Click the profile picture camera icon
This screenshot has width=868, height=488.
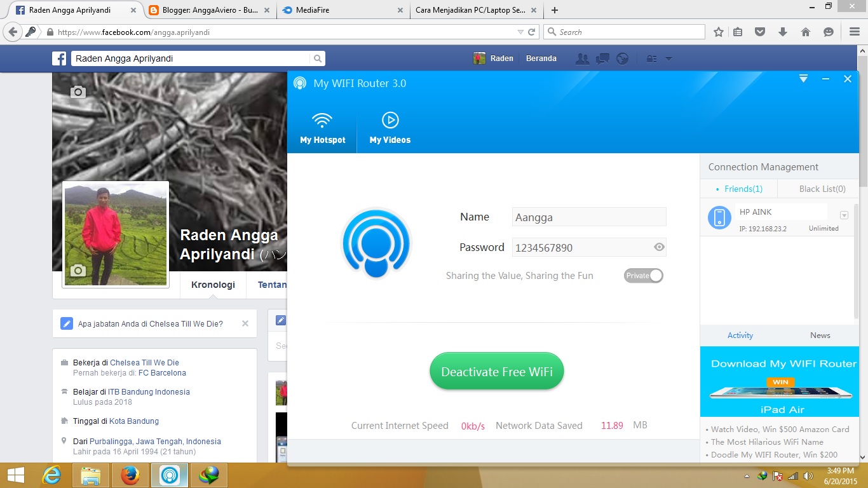[x=78, y=271]
